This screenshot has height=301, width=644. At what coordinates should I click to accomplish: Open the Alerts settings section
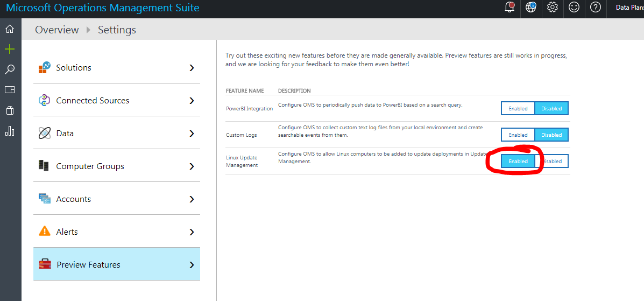point(117,232)
